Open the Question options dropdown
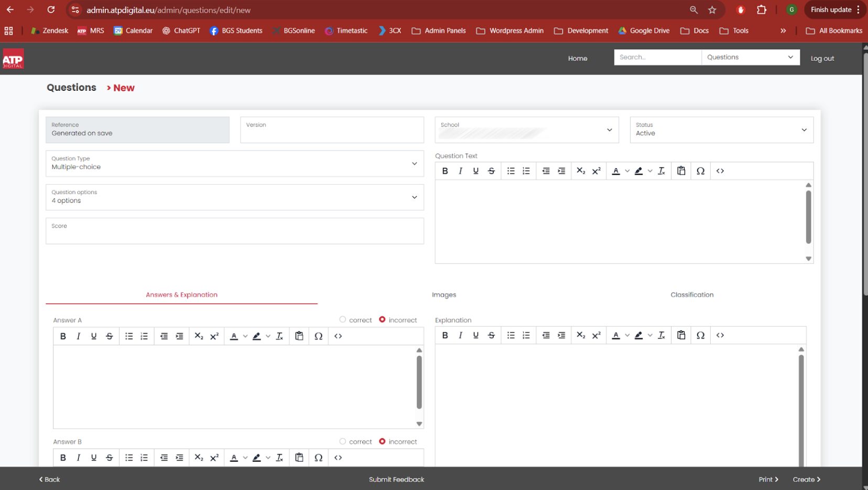The width and height of the screenshot is (868, 490). pos(235,197)
